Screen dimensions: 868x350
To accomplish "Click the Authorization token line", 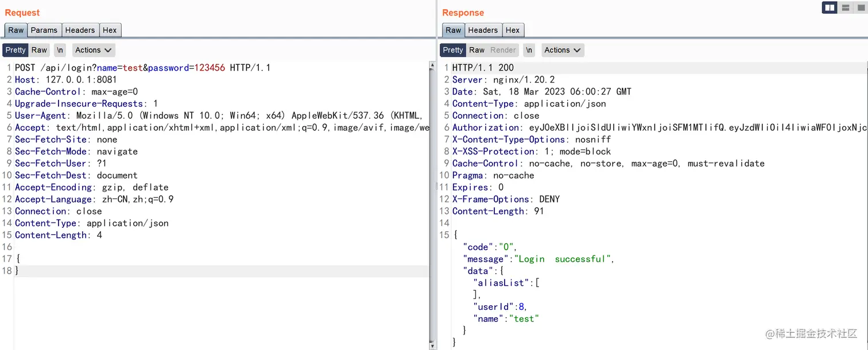I will coord(659,127).
